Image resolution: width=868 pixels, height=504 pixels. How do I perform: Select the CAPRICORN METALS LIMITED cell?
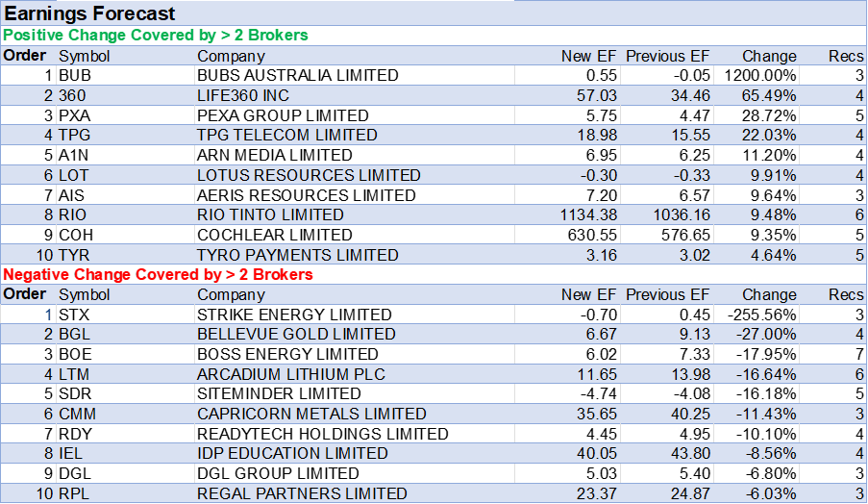click(x=311, y=414)
